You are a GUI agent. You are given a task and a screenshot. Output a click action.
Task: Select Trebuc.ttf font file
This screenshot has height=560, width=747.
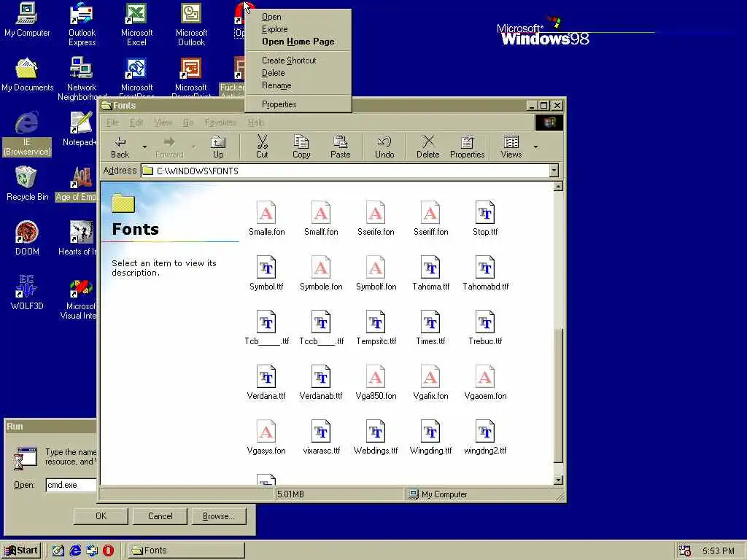(485, 328)
